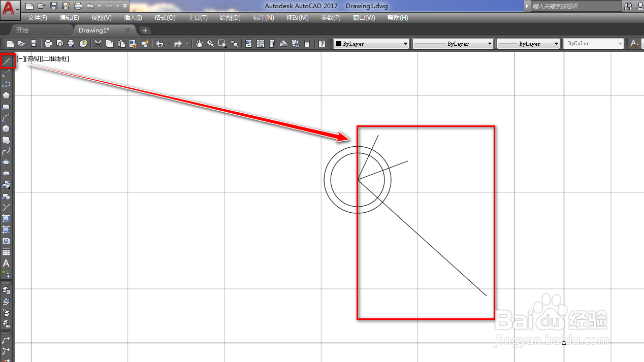Click the Zoom Window icon
The height and width of the screenshot is (362, 644).
click(x=222, y=44)
